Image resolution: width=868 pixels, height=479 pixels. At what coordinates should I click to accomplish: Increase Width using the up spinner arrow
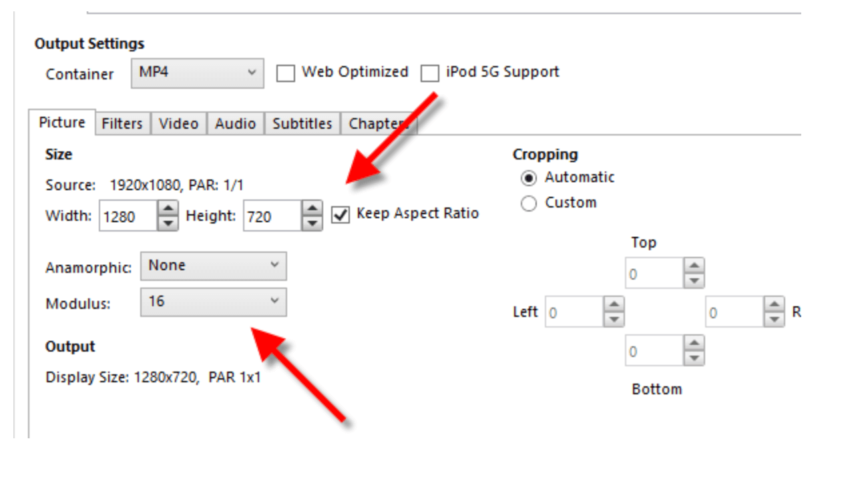click(x=169, y=209)
